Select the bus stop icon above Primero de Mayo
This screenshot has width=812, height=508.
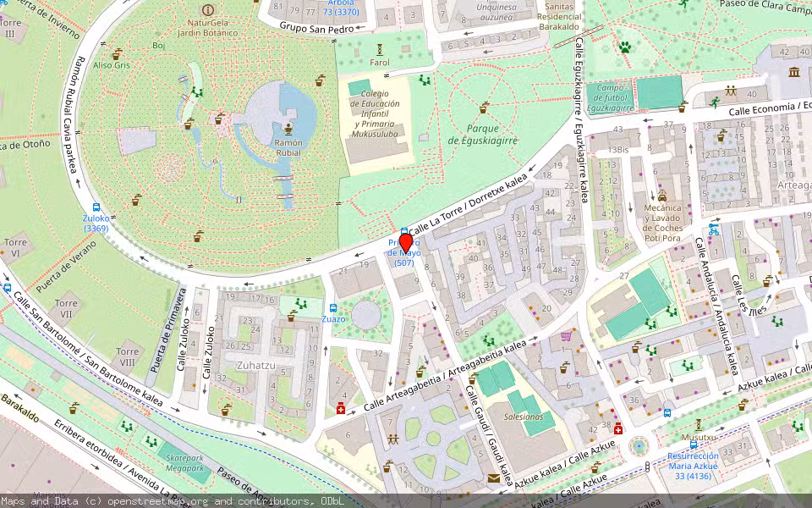pos(404,230)
